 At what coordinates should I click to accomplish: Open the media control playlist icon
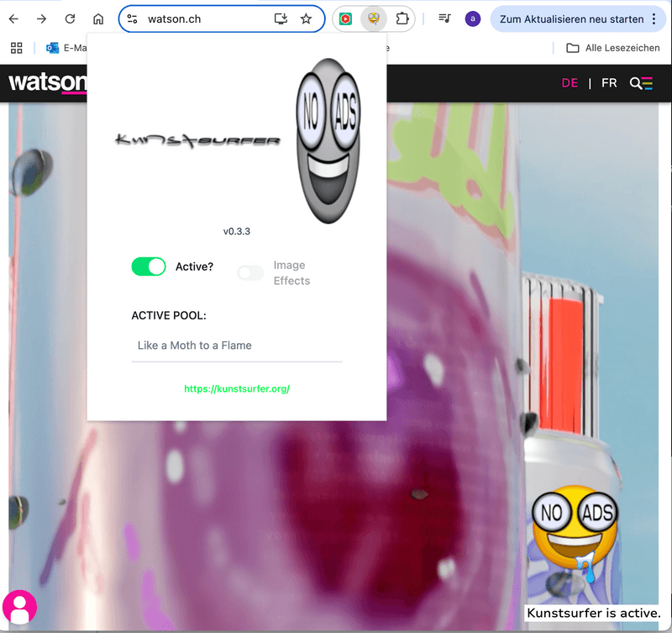pyautogui.click(x=444, y=18)
